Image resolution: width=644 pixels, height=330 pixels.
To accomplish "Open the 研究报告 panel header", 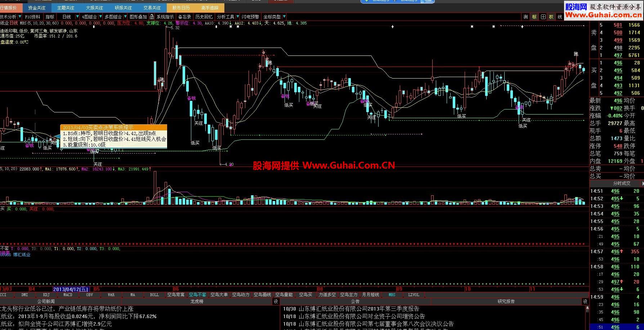I will click(506, 302).
